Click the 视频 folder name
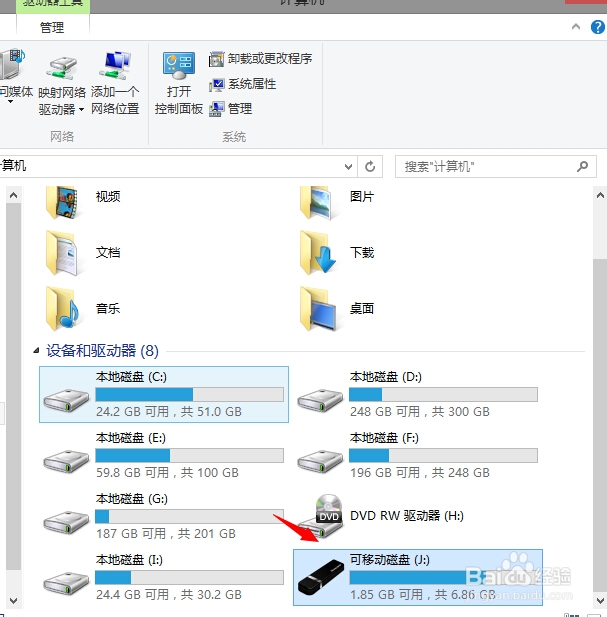The image size is (607, 617). [x=108, y=196]
